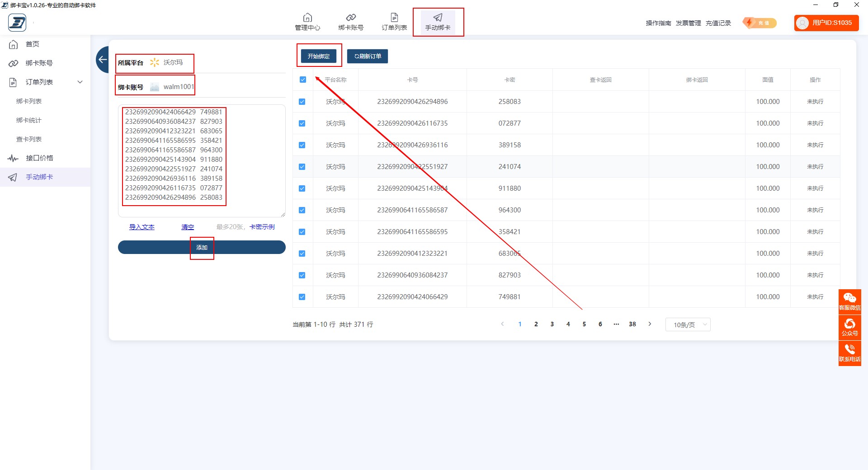Click the orange 充值 recharge badge
The image size is (868, 470).
pos(759,23)
